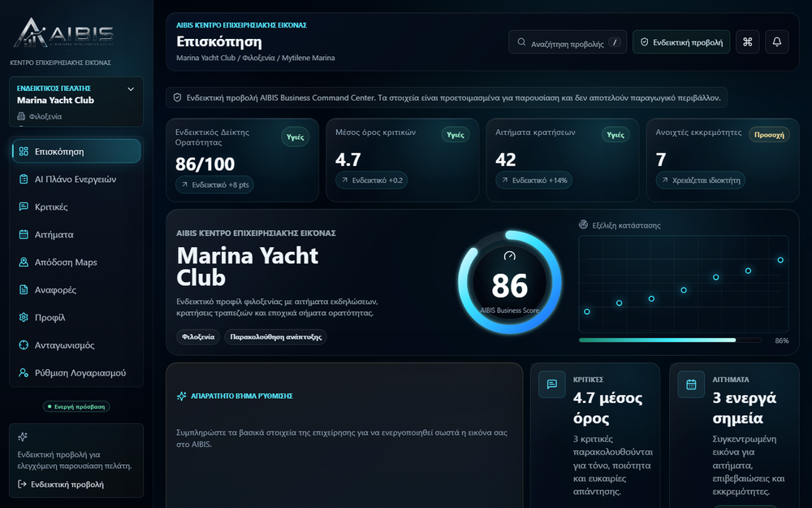Click the sparkle icon in sidebar footer card
Image resolution: width=812 pixels, height=508 pixels.
[22, 437]
